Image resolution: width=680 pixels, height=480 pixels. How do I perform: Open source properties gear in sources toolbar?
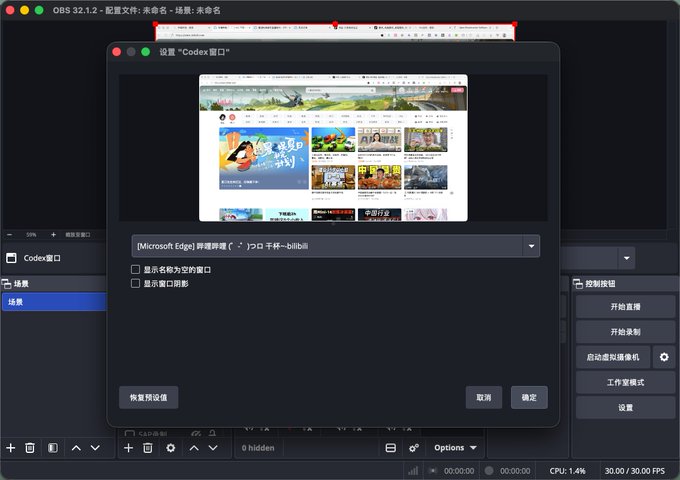click(171, 448)
